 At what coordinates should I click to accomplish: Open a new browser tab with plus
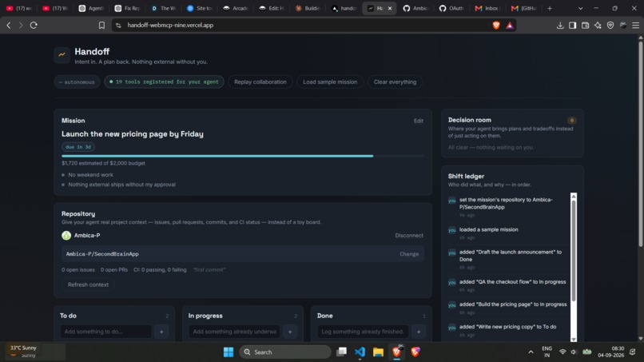550,8
